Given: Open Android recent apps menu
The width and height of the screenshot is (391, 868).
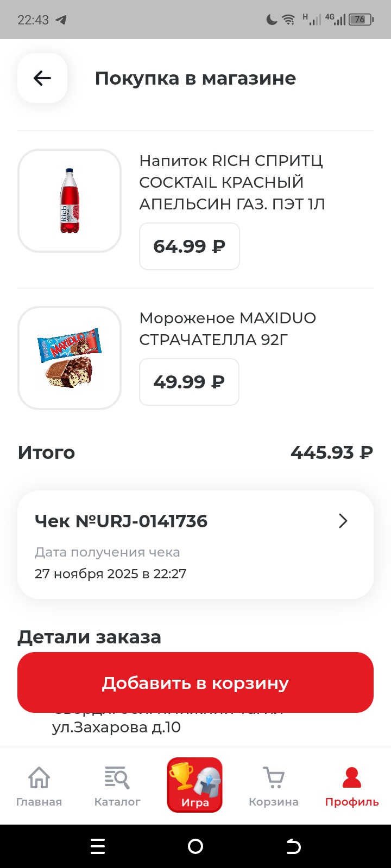Looking at the screenshot, I should coord(98,846).
